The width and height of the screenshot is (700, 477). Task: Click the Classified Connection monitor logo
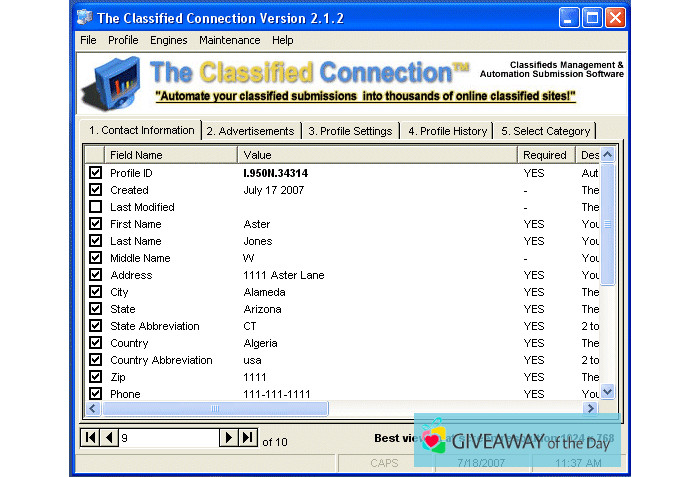click(x=112, y=84)
